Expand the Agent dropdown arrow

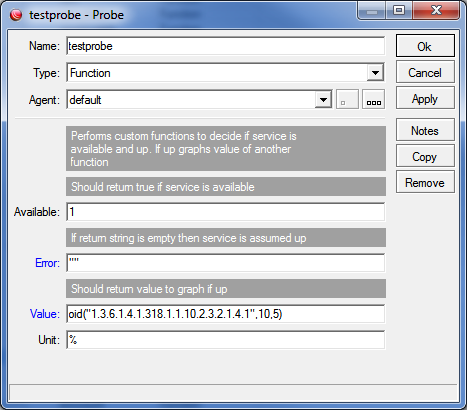pyautogui.click(x=323, y=99)
